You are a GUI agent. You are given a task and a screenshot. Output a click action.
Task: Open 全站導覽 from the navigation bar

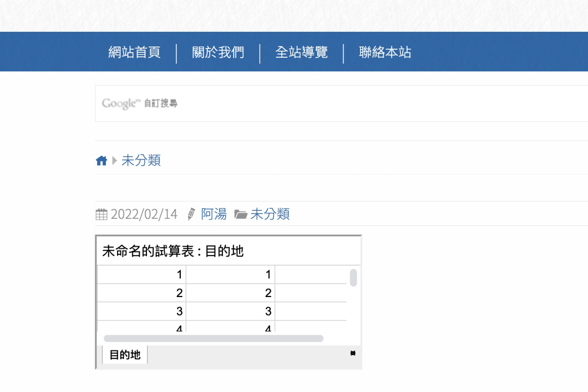point(302,52)
